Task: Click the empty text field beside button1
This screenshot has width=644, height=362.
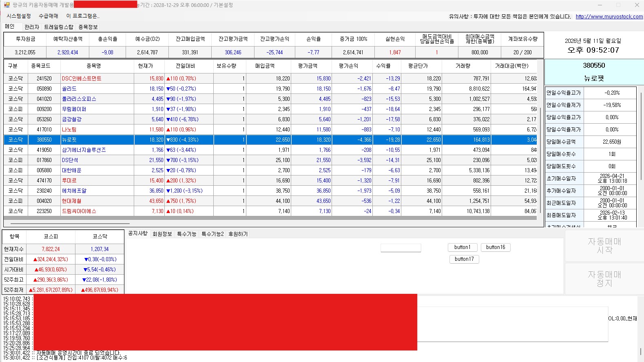Action: [x=401, y=248]
